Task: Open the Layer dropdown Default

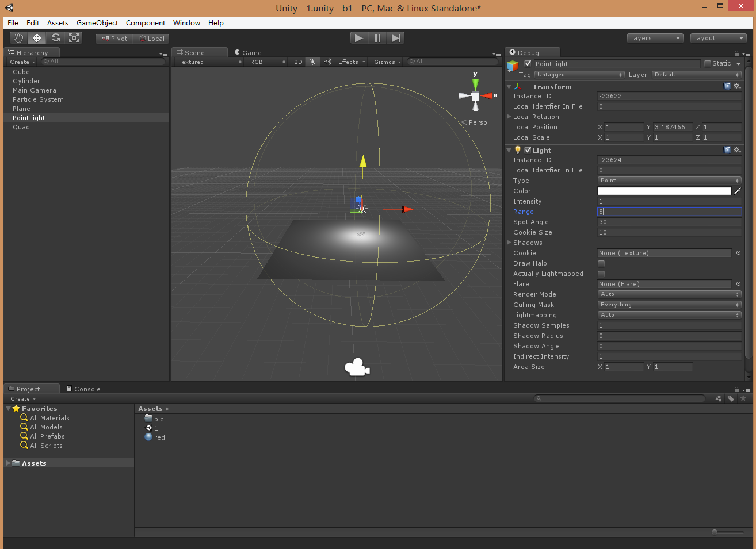Action: coord(697,75)
